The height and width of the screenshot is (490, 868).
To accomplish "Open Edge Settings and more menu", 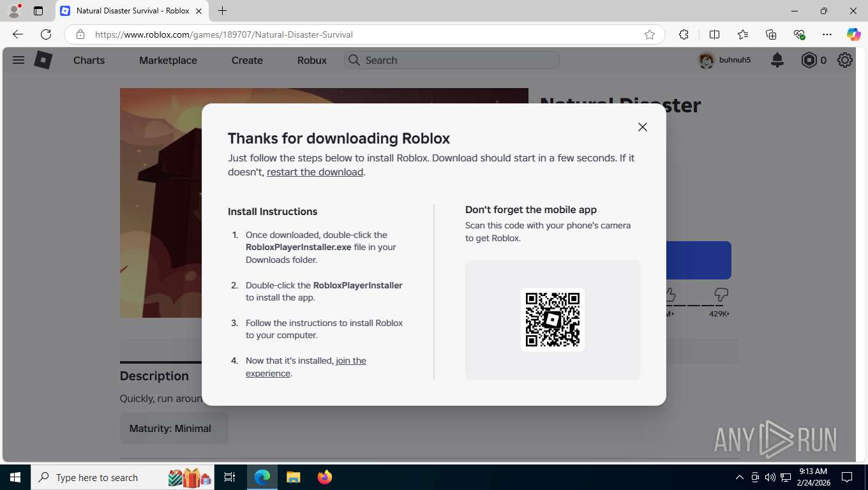I will pos(827,34).
